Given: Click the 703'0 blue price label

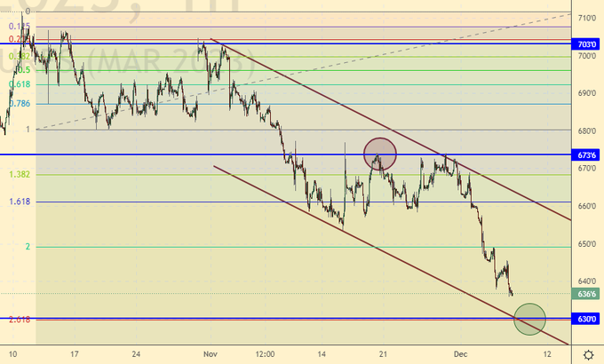Looking at the screenshot, I should click(x=587, y=44).
